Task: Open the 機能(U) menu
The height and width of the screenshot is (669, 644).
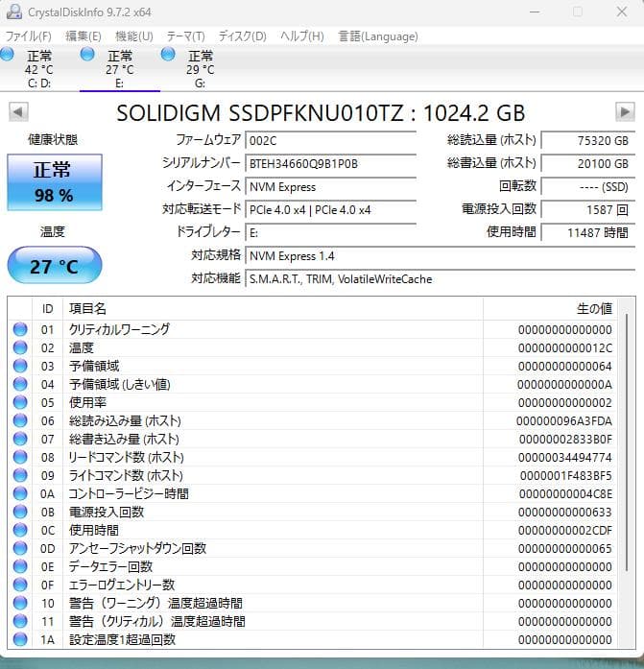Action: [x=134, y=36]
